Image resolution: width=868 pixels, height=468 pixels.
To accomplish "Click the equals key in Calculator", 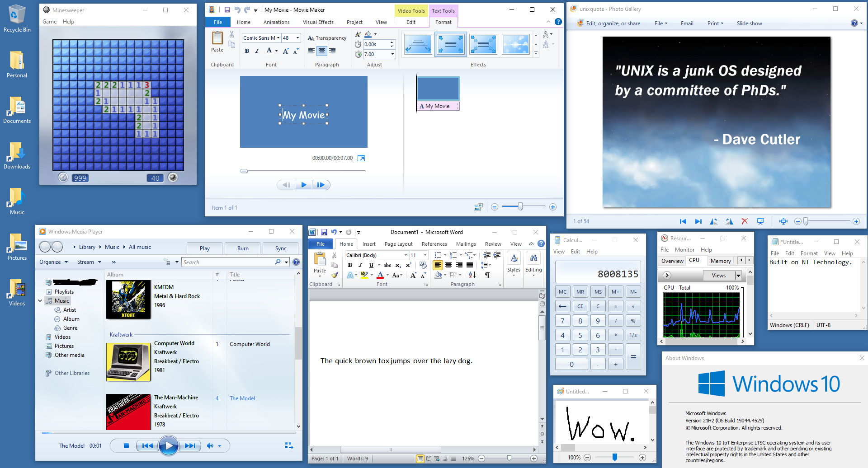I will (x=633, y=357).
